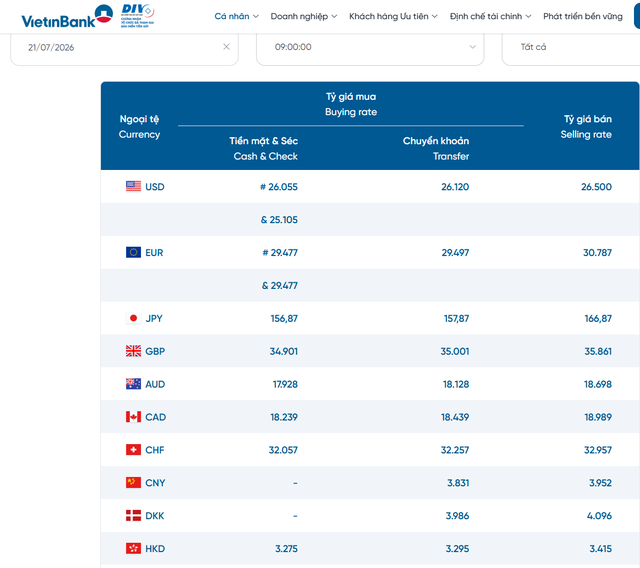Screen dimensions: 640x568
Task: Open the 09:00:00 time dropdown
Action: (x=370, y=47)
